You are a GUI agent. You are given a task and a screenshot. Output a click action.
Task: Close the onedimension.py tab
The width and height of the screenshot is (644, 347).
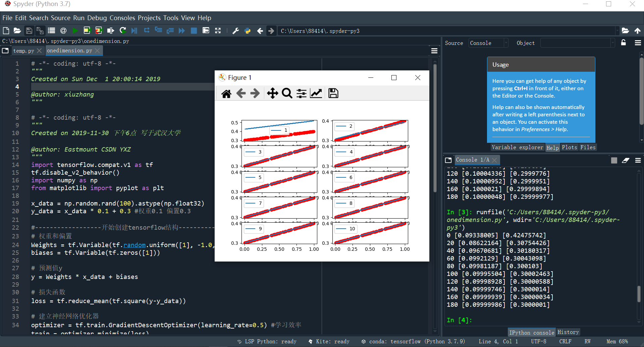tap(97, 50)
